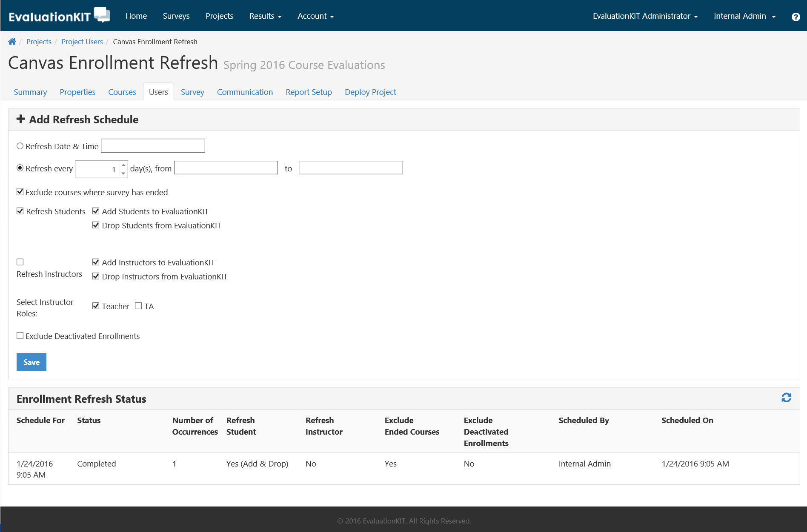Click the refresh days number field
Image resolution: width=807 pixels, height=532 pixels.
(x=97, y=169)
